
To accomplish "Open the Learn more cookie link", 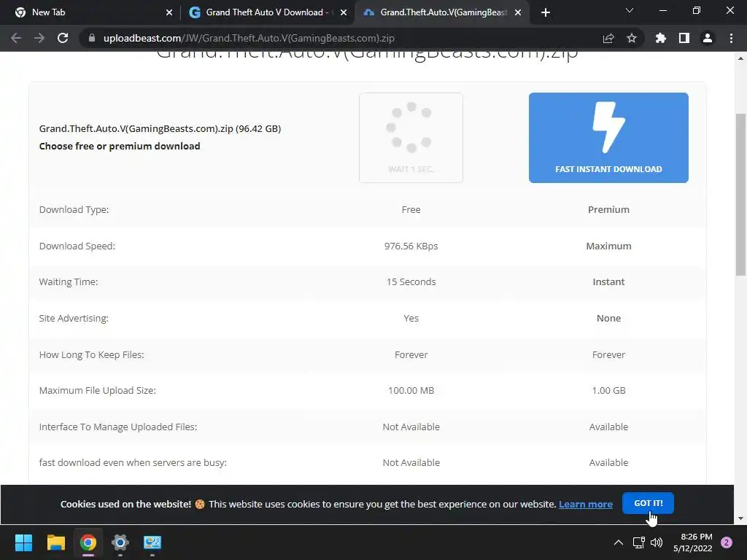I will pyautogui.click(x=586, y=504).
